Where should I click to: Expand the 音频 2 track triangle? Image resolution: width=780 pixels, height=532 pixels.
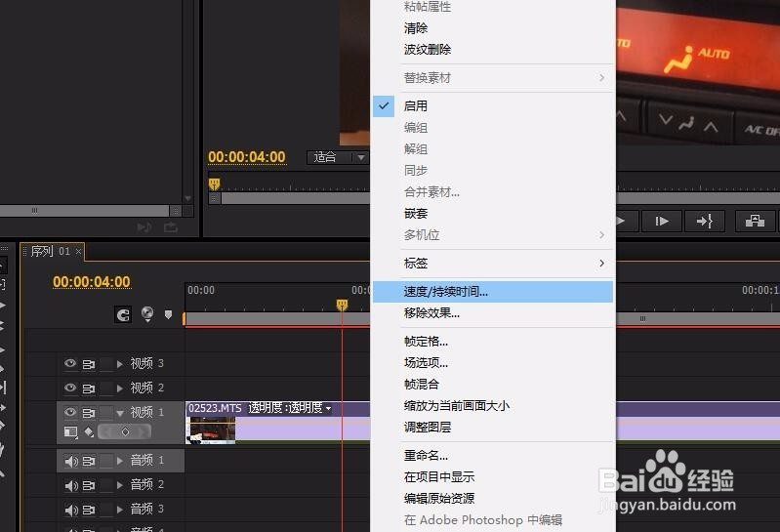[x=119, y=485]
